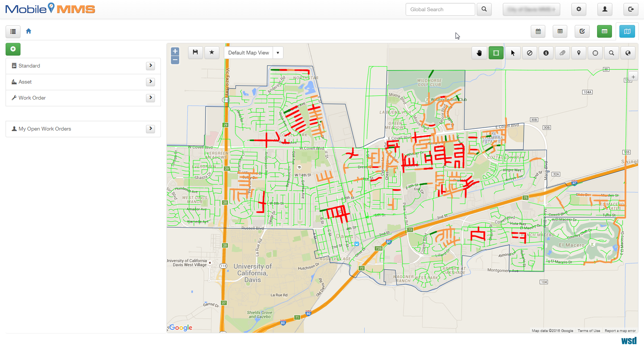Expand the plus panel button at map edge
The image size is (644, 348).
[633, 77]
